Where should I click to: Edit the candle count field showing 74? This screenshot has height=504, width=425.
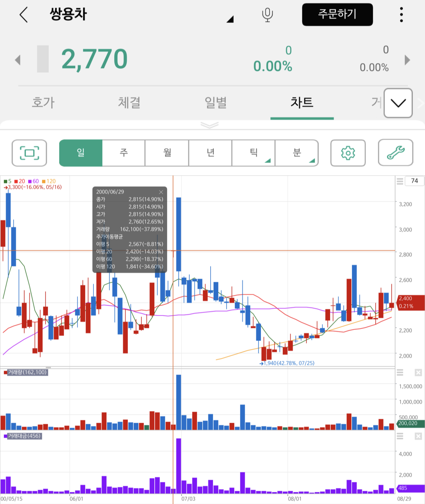[415, 181]
